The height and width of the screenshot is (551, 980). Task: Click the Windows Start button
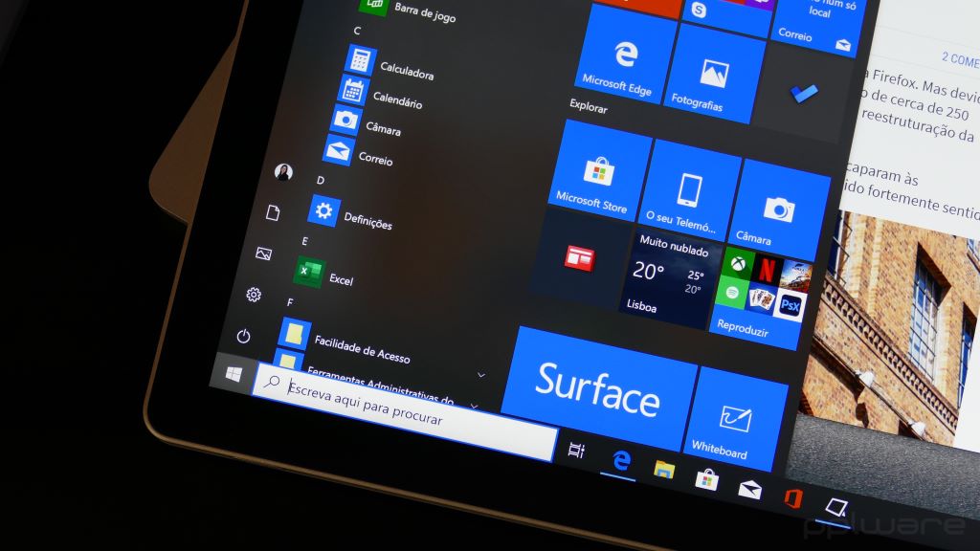click(234, 374)
